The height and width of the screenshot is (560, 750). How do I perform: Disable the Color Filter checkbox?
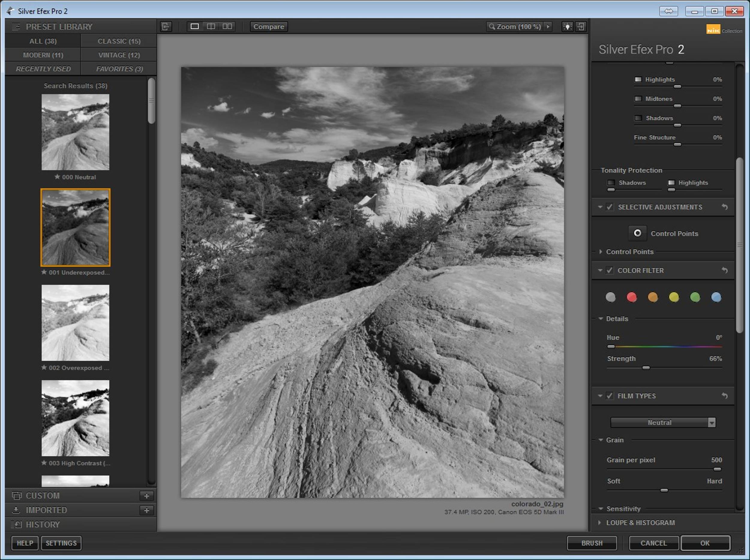click(610, 270)
